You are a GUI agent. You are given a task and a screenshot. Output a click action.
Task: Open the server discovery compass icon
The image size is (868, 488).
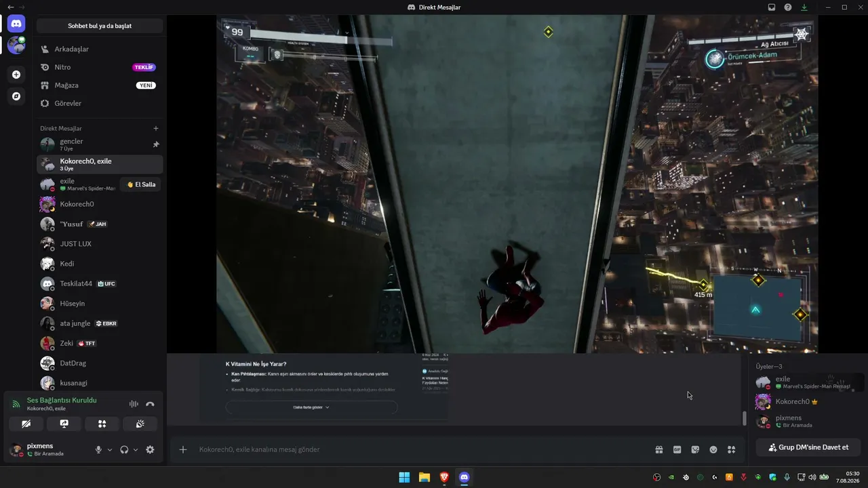point(16,96)
